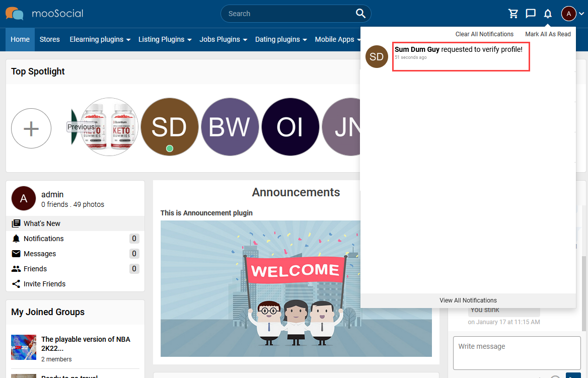Click the search magnifier icon

(360, 14)
